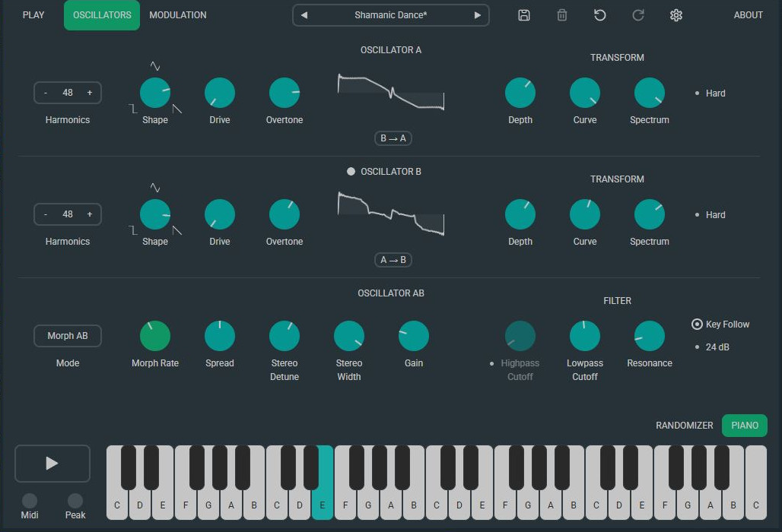Click the Stereo Detune knob

285,336
